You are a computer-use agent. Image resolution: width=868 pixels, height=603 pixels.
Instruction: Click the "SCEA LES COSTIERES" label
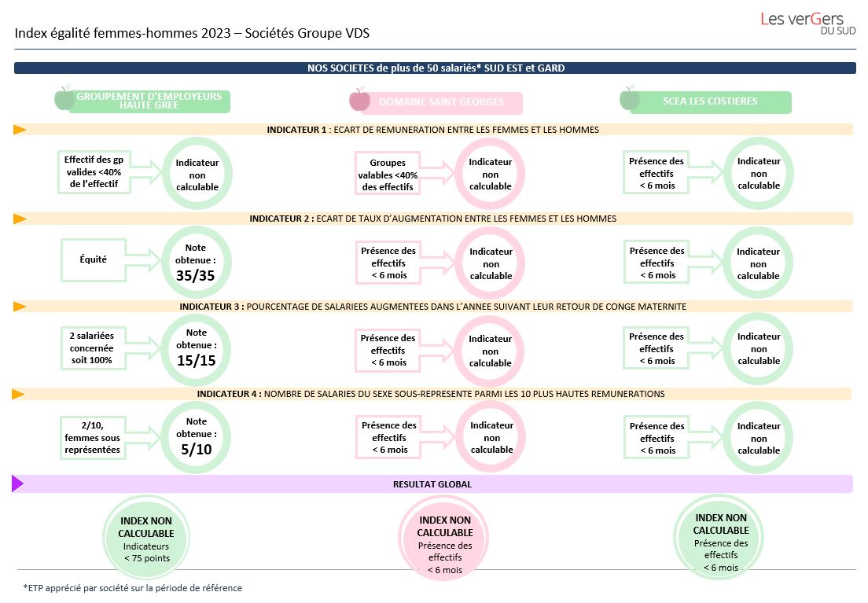710,102
